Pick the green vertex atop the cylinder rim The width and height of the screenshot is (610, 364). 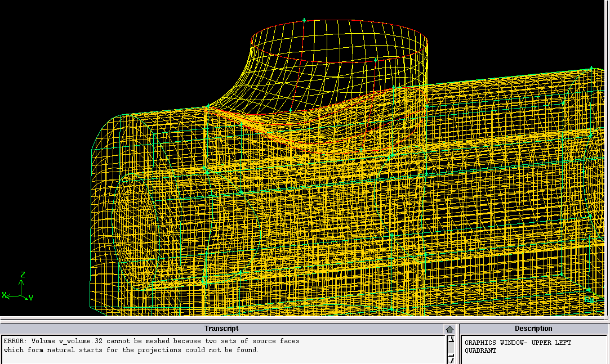[x=304, y=21]
